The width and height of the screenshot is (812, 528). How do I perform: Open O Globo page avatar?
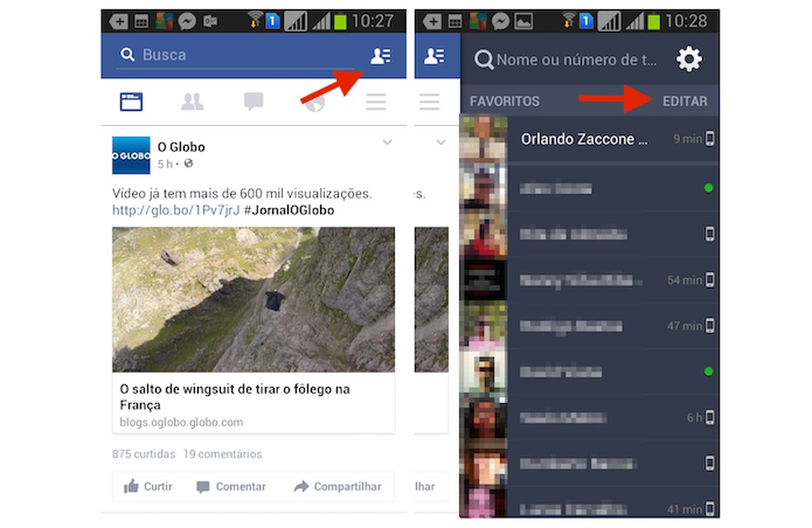coord(131,155)
